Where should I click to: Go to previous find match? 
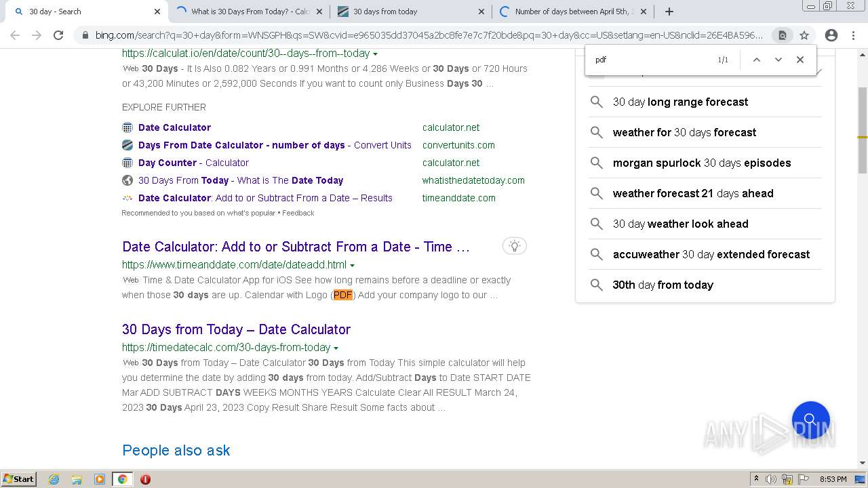(x=757, y=60)
